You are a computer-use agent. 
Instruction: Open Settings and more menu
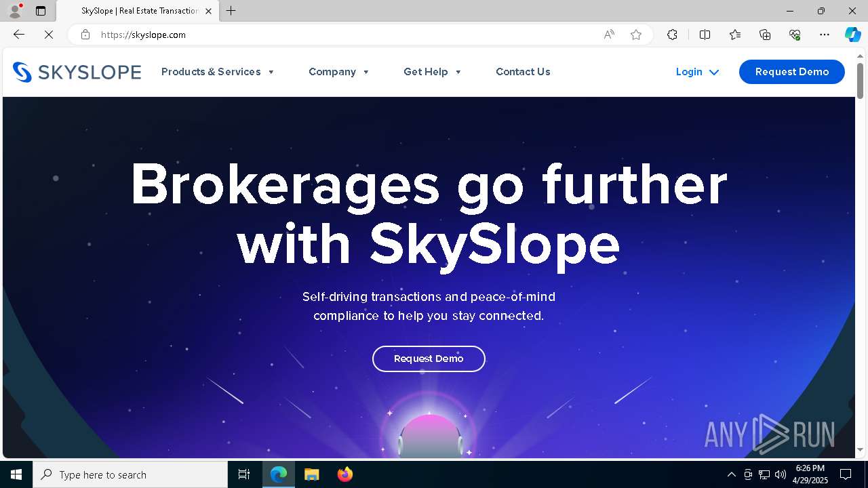click(x=825, y=35)
